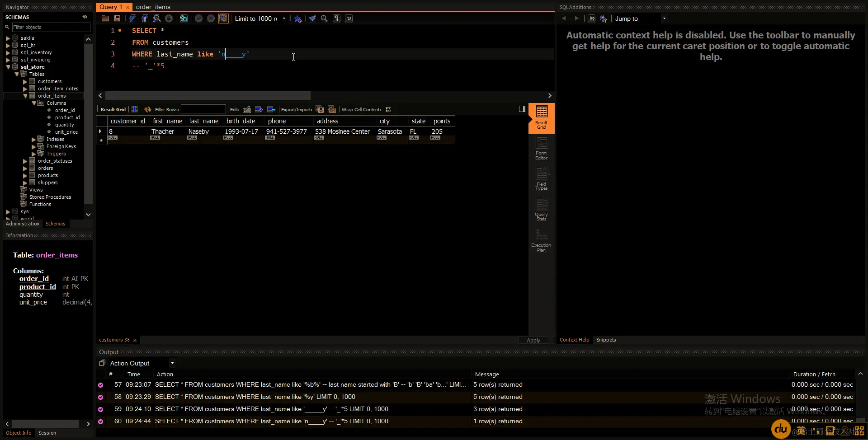Toggle Wrap Cell Content in results

pyautogui.click(x=388, y=109)
